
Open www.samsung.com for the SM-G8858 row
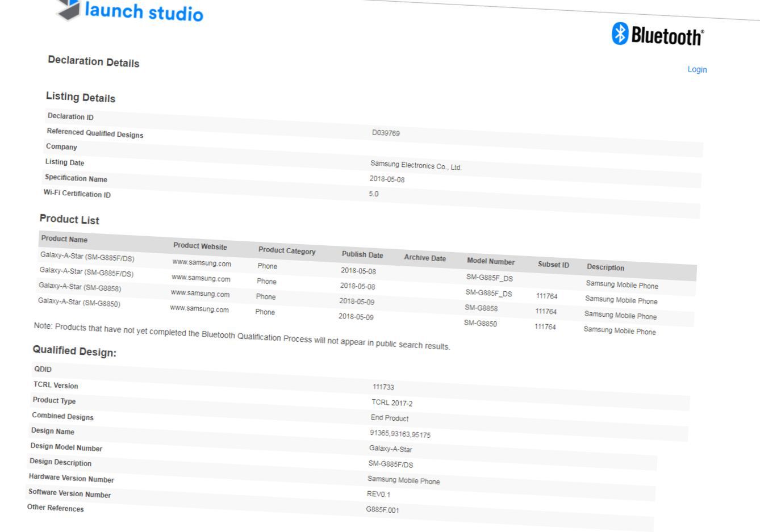(x=200, y=294)
